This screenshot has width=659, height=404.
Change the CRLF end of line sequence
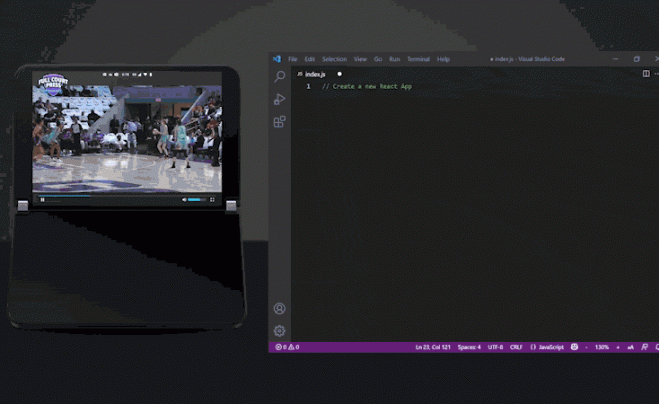(x=516, y=347)
